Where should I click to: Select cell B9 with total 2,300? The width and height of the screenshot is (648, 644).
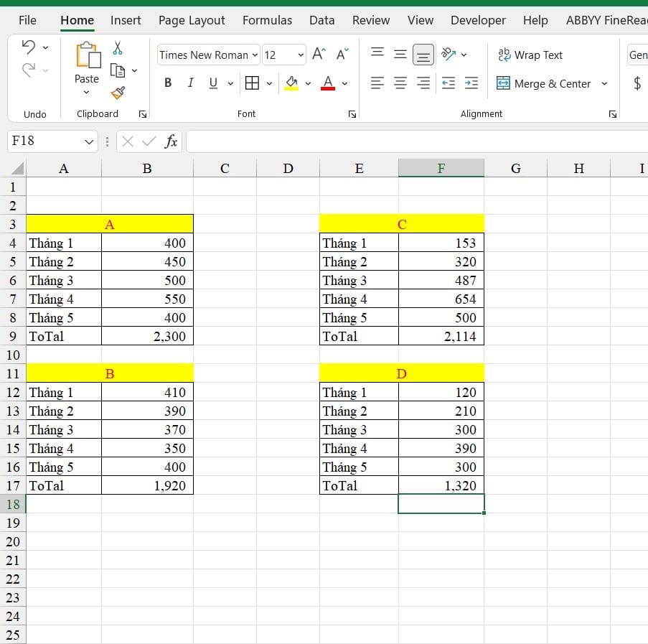pos(147,336)
